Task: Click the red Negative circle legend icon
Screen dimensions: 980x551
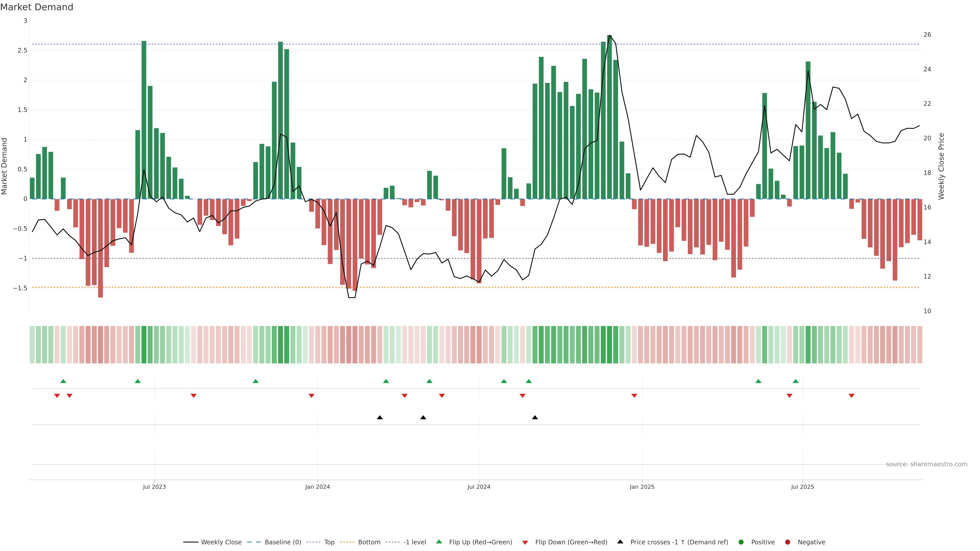Action: (x=788, y=542)
